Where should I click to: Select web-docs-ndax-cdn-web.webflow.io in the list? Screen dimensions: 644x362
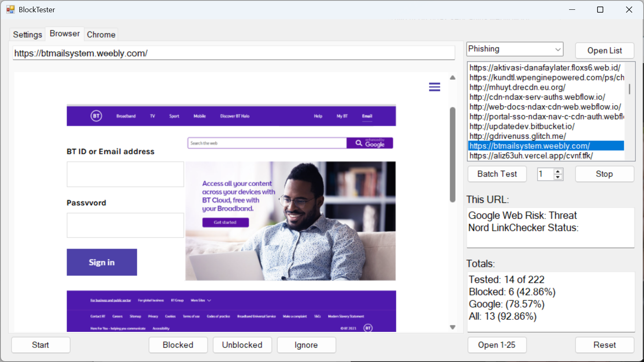pos(546,107)
